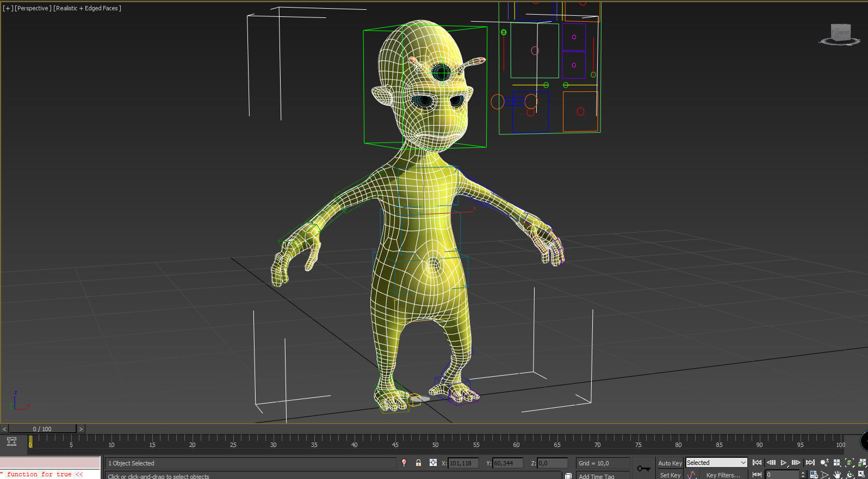This screenshot has height=479, width=868.
Task: Click the time slider left arrow
Action: click(4, 429)
